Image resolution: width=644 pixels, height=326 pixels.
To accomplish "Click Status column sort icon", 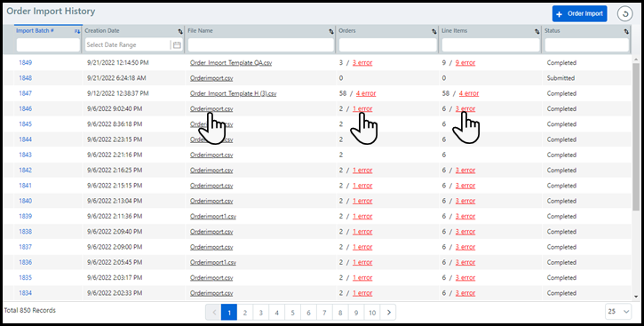I will (x=626, y=31).
